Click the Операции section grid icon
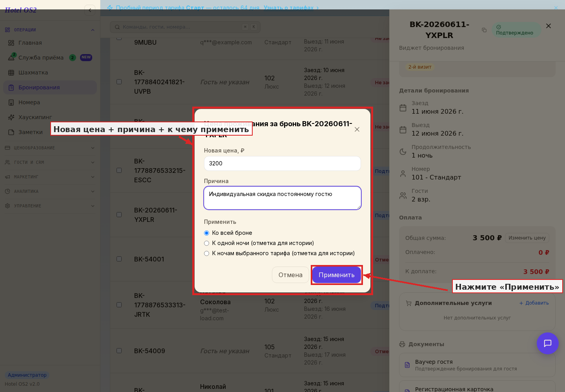The height and width of the screenshot is (392, 565). 7,30
